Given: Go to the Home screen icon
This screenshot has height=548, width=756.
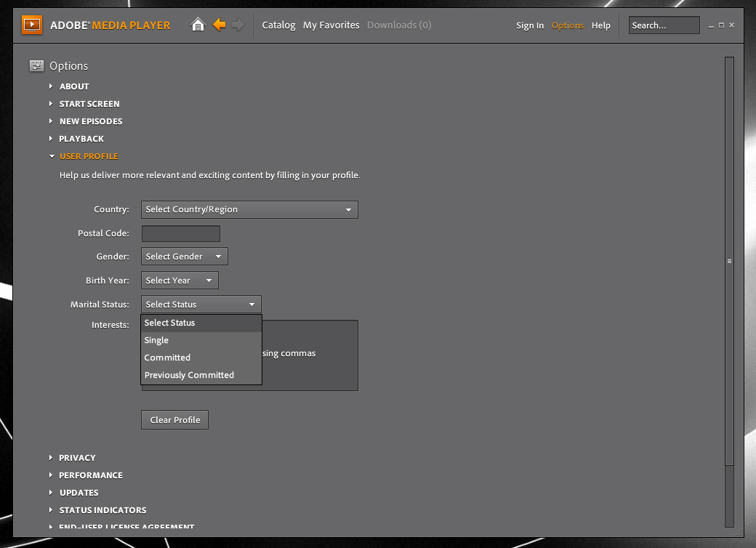Looking at the screenshot, I should tap(198, 24).
